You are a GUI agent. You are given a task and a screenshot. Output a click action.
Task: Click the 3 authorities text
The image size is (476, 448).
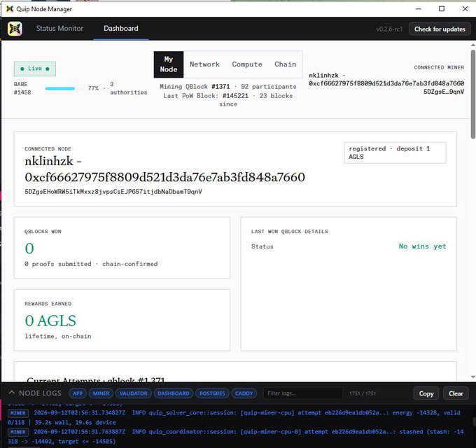click(128, 88)
